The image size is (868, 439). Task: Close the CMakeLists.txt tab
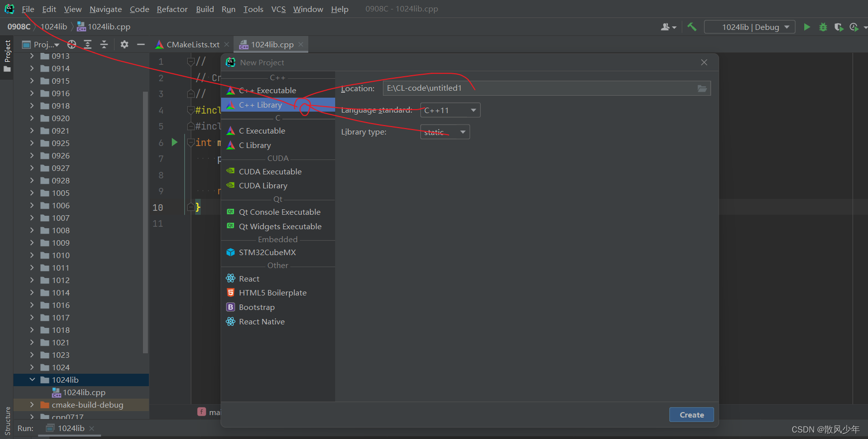coord(227,44)
